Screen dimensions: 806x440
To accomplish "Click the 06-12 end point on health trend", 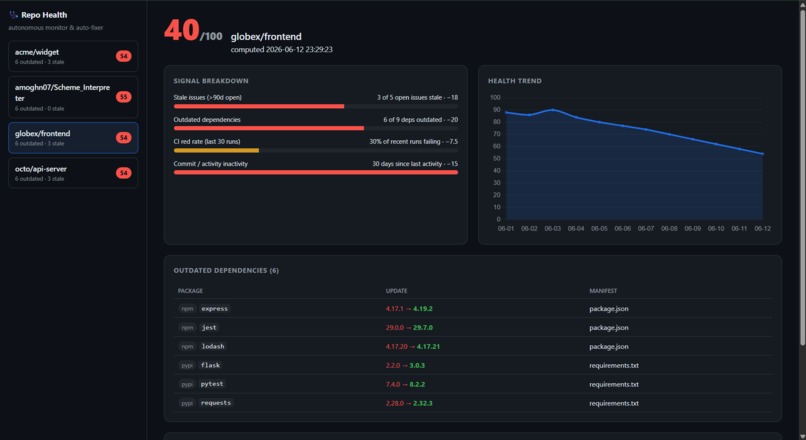I will [762, 154].
